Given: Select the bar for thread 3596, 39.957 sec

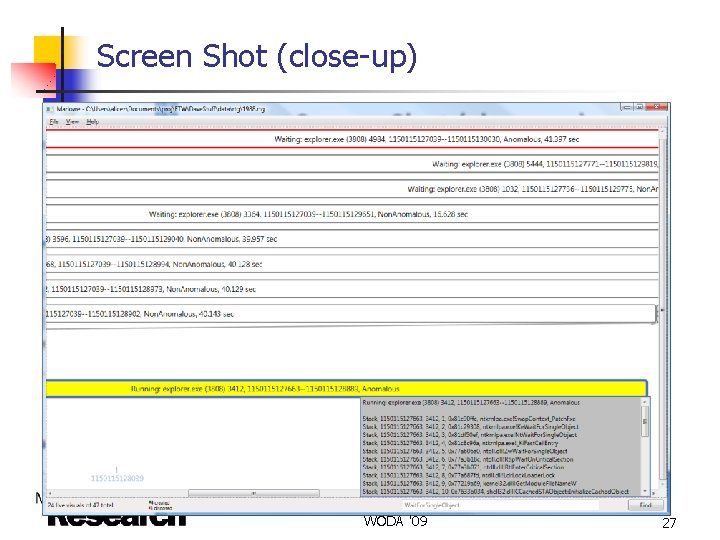Looking at the screenshot, I should tap(352, 239).
